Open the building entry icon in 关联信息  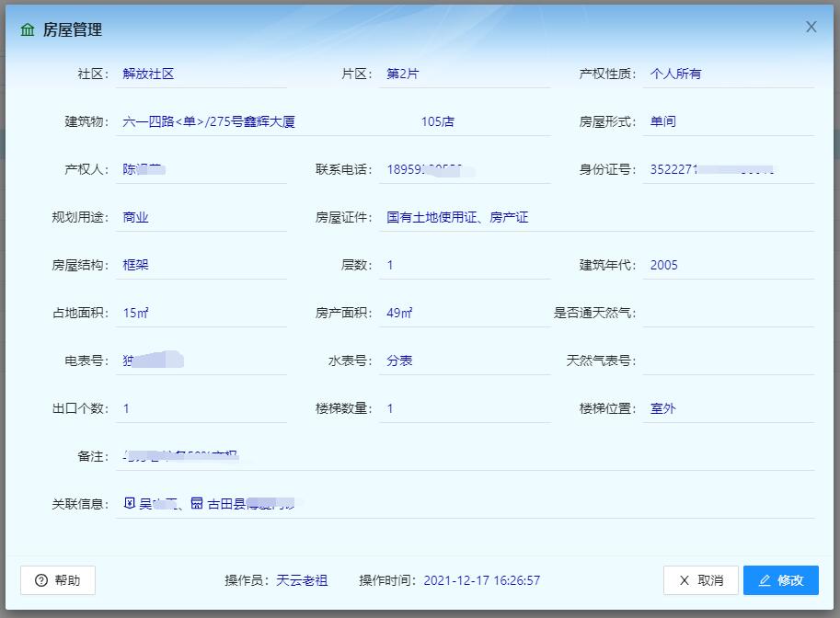[x=197, y=504]
